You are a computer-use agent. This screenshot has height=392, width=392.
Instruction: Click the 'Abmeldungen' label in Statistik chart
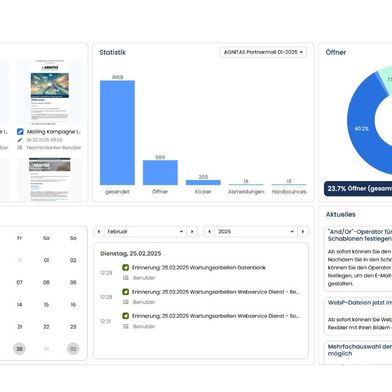pyautogui.click(x=246, y=192)
